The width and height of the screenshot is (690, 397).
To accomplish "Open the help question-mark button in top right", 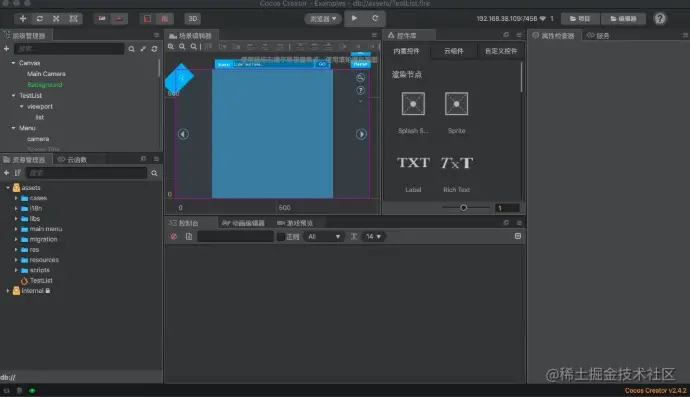I will [660, 18].
